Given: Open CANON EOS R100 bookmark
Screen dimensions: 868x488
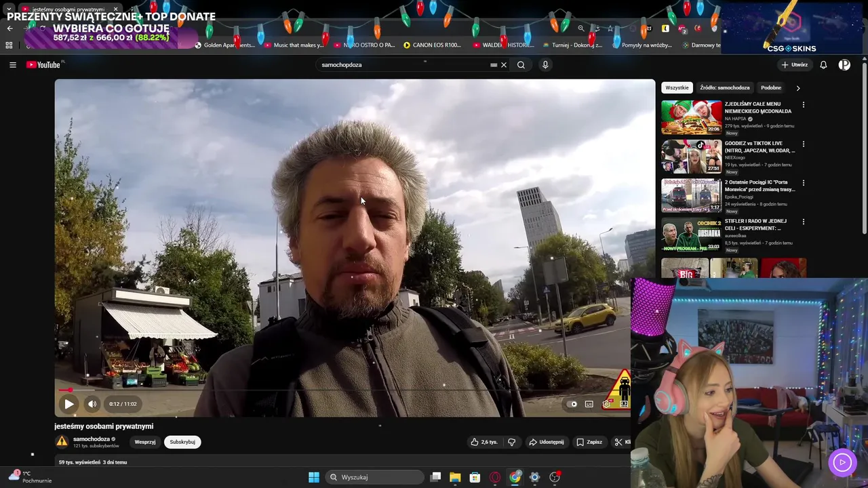Looking at the screenshot, I should pyautogui.click(x=432, y=45).
